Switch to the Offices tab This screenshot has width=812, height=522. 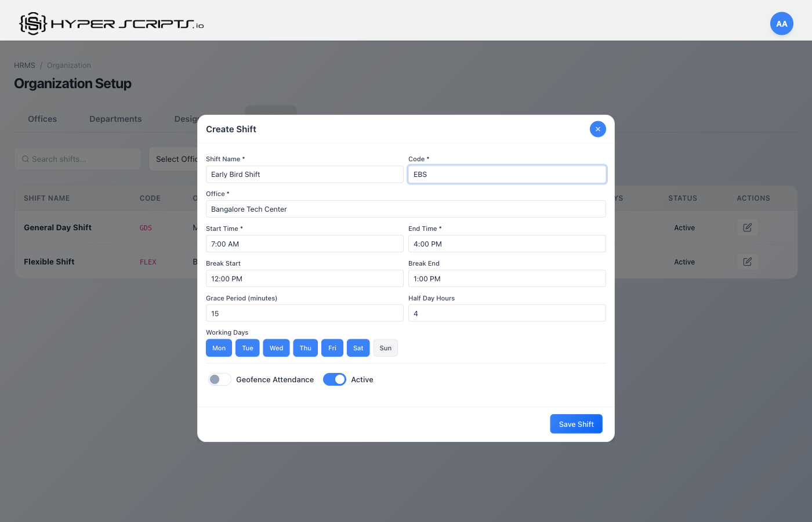(42, 119)
